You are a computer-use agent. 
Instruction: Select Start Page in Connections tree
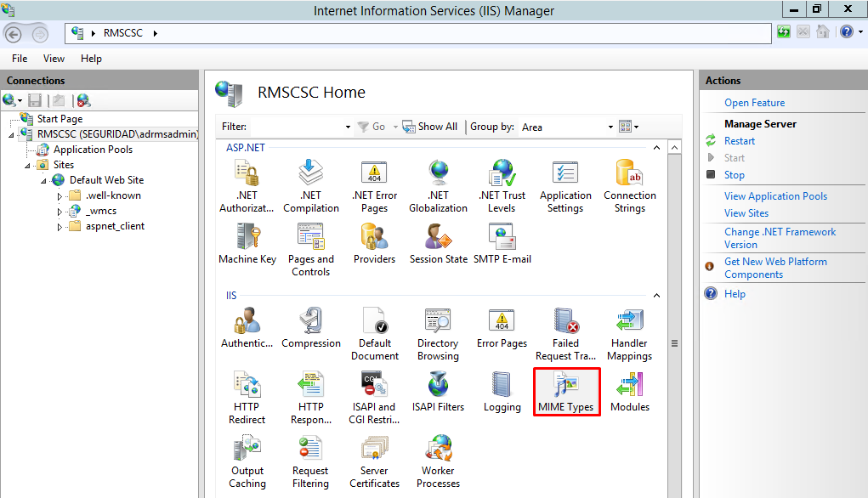(60, 119)
